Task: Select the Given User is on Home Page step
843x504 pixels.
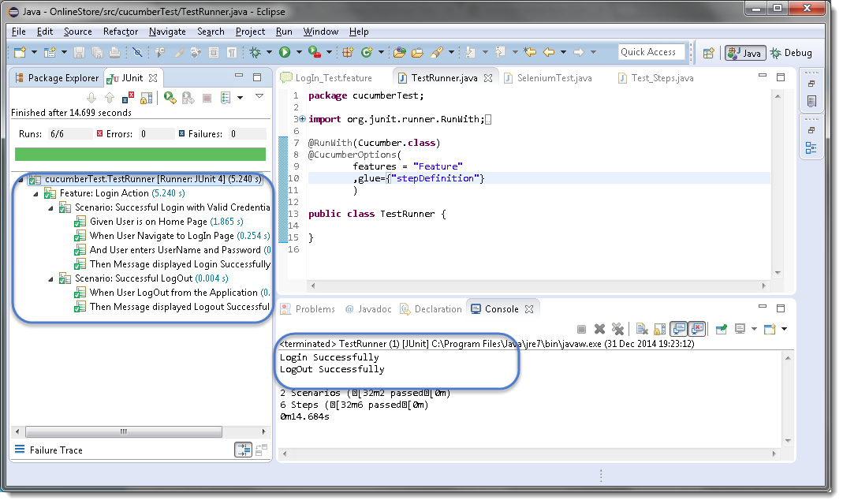Action: pos(159,222)
